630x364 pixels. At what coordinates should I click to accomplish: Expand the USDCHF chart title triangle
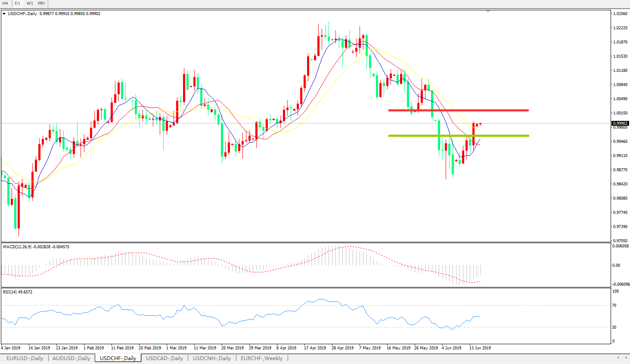point(4,14)
